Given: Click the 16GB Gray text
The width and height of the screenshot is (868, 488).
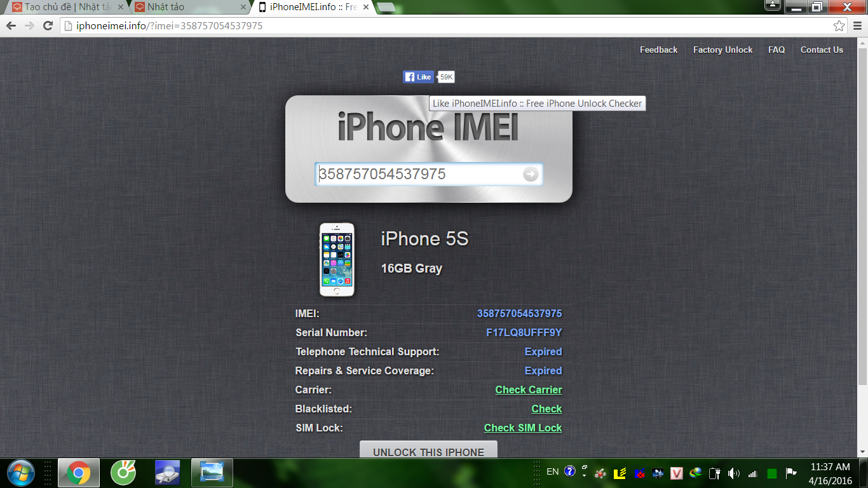Looking at the screenshot, I should [x=411, y=268].
